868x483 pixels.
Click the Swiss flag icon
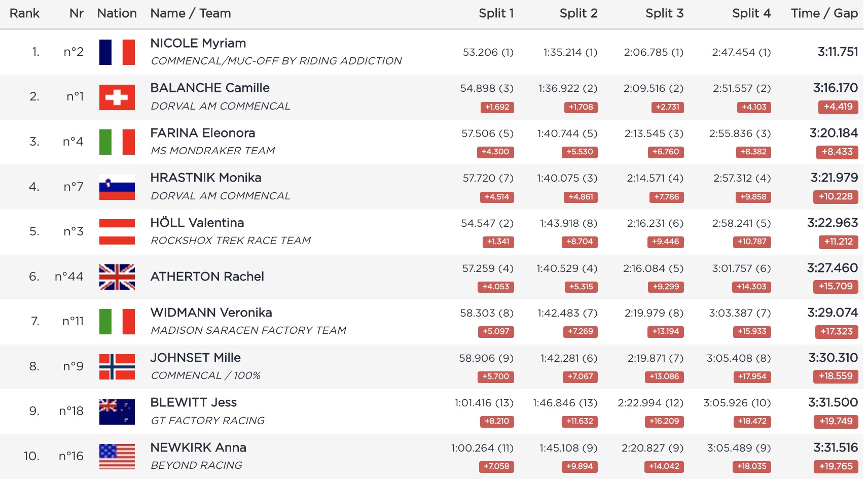[117, 97]
